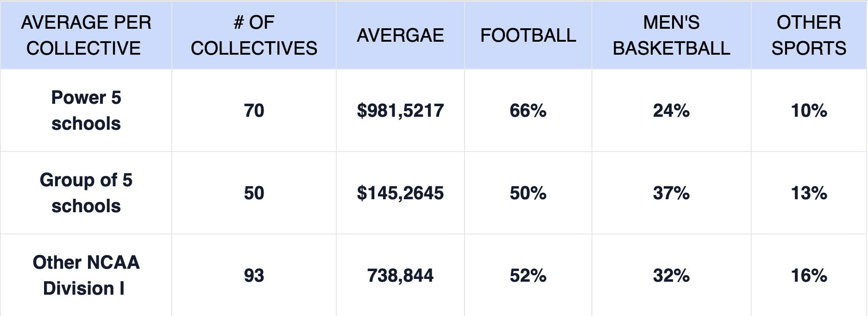Click the cell showing 70 collectives
868x316 pixels.
point(254,111)
